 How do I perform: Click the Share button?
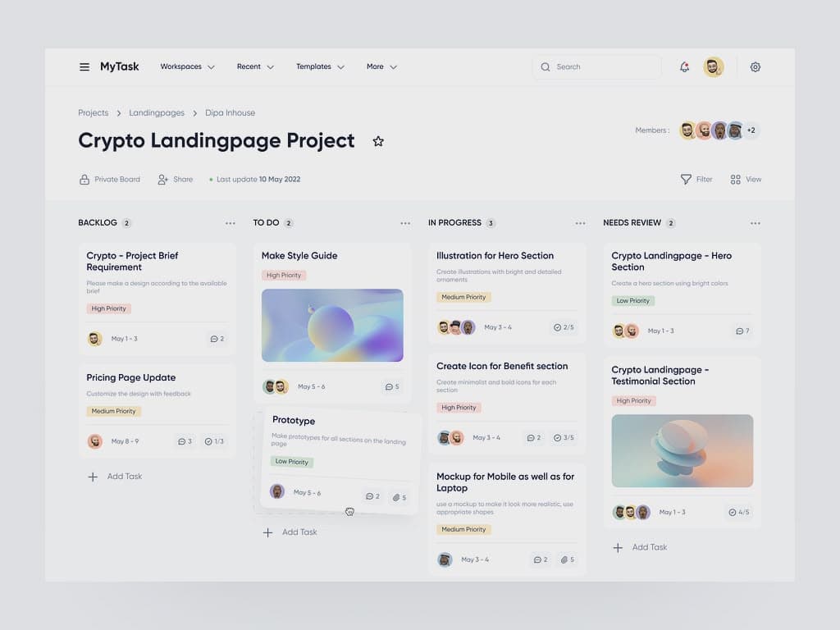tap(176, 179)
